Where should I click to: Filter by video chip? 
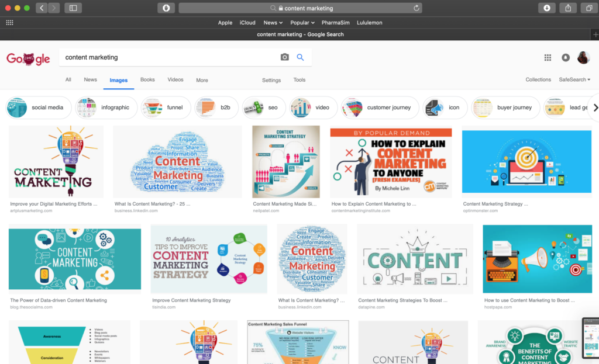pyautogui.click(x=314, y=108)
